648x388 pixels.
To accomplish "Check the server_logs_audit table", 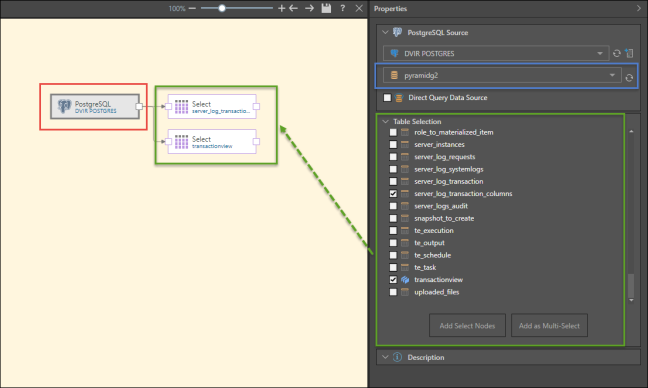I will 393,206.
